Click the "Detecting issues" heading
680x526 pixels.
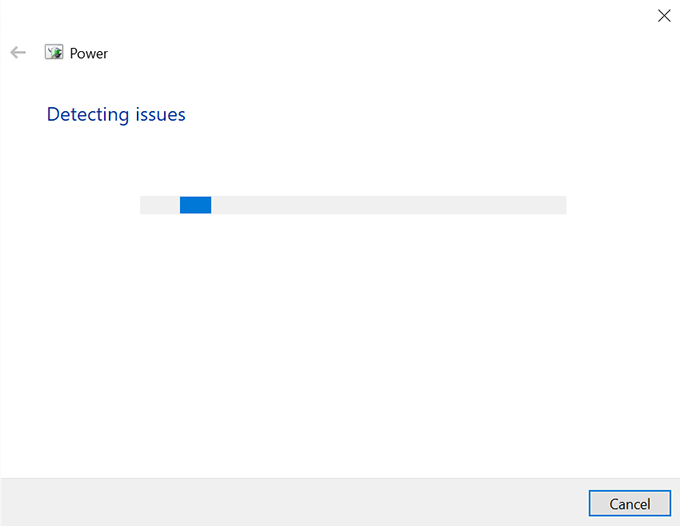pyautogui.click(x=116, y=114)
